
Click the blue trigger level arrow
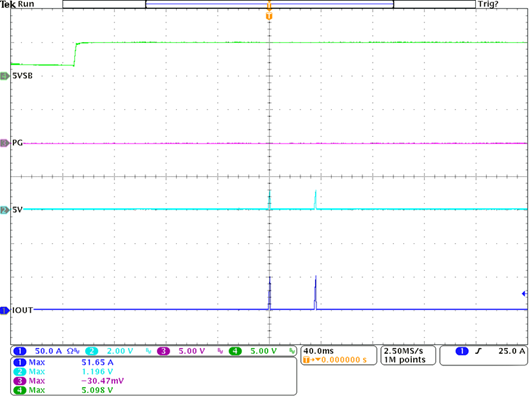click(524, 294)
